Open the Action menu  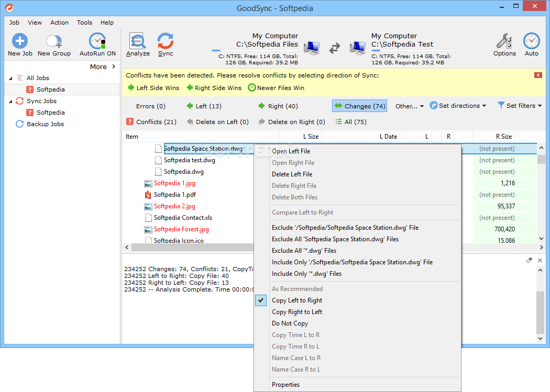(59, 23)
